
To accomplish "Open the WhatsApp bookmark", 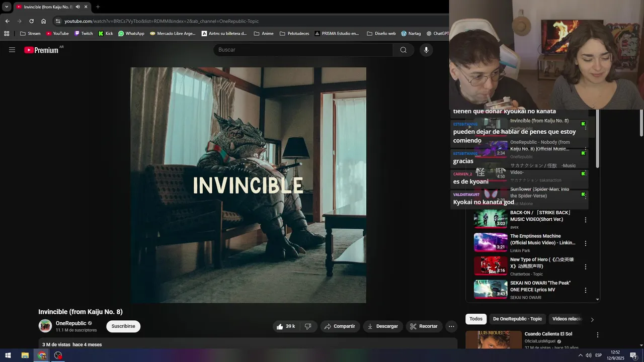I will coord(131,34).
